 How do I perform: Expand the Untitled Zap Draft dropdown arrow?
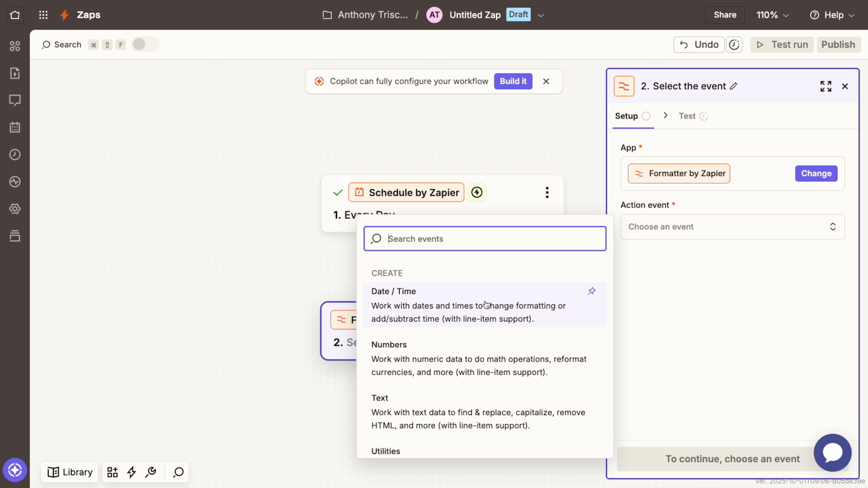[x=541, y=15]
